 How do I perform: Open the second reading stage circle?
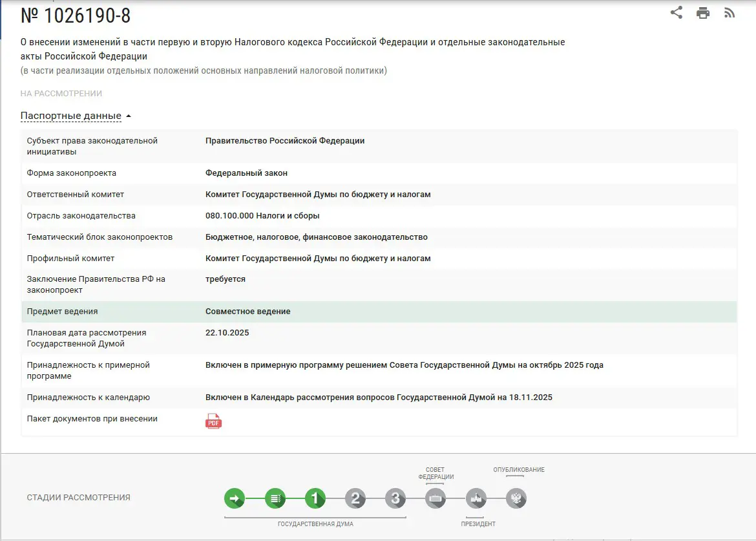pos(355,498)
